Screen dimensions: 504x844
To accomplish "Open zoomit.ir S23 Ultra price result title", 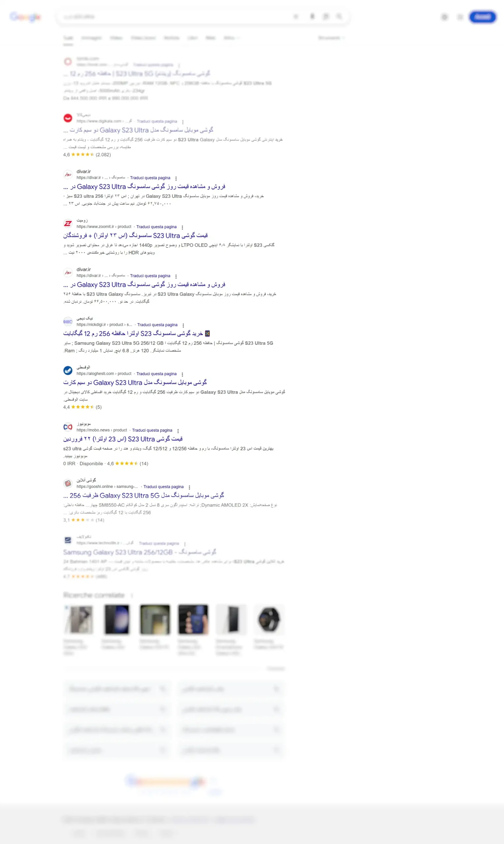I will (135, 235).
